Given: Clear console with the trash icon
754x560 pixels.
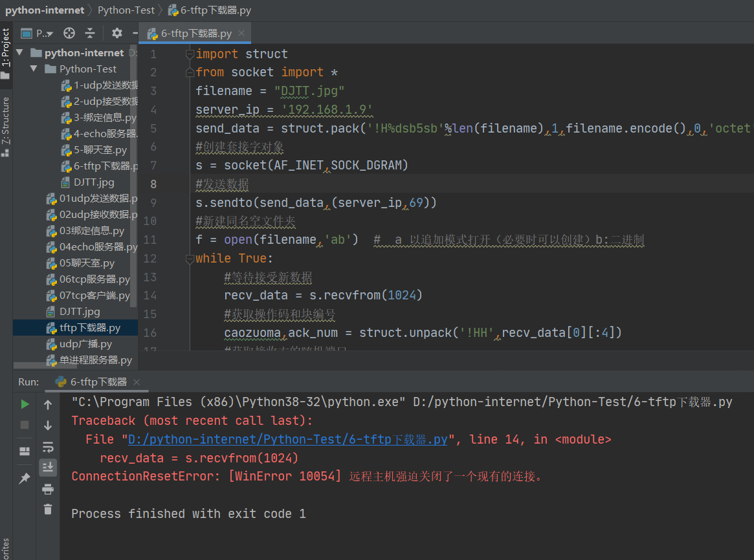Looking at the screenshot, I should click(x=48, y=509).
